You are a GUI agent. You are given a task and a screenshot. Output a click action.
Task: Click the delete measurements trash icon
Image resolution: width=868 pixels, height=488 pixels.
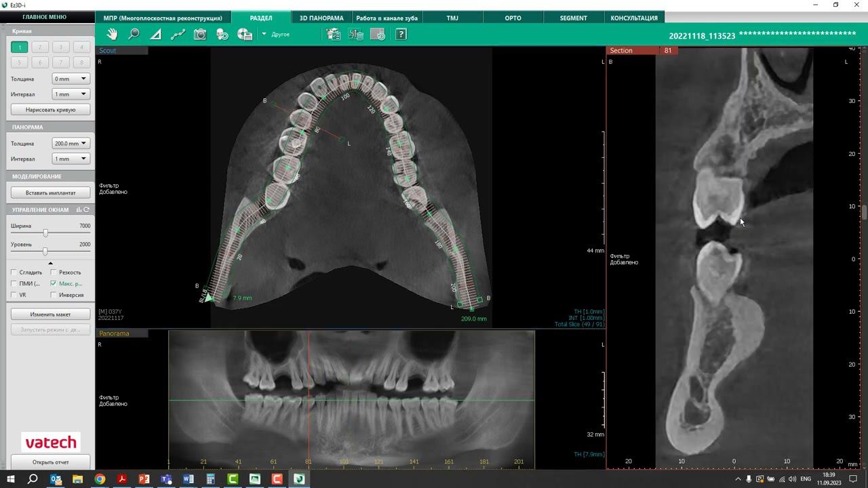coord(355,34)
